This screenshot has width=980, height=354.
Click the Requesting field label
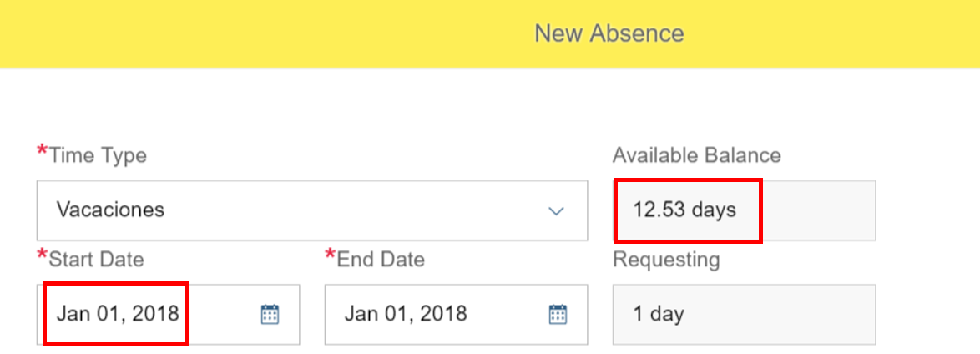(666, 259)
